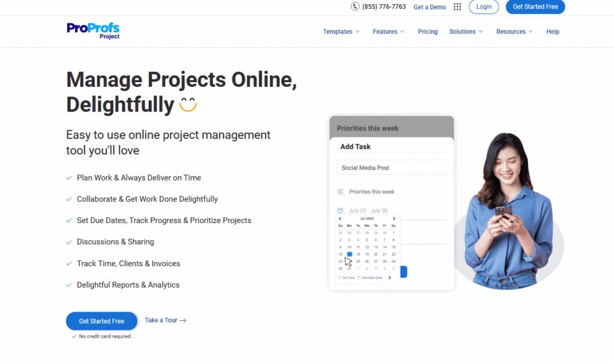Open the Resources dropdown menu

[x=514, y=32]
